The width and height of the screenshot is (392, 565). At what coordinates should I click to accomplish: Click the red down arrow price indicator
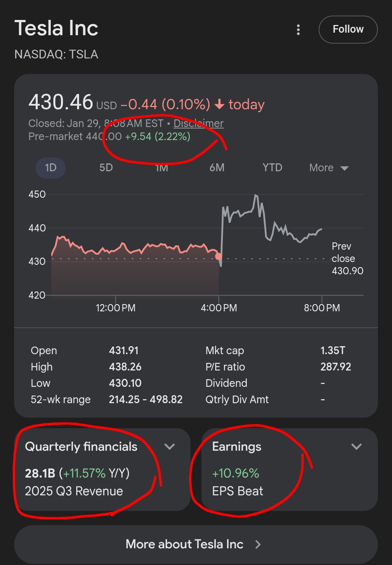point(220,105)
